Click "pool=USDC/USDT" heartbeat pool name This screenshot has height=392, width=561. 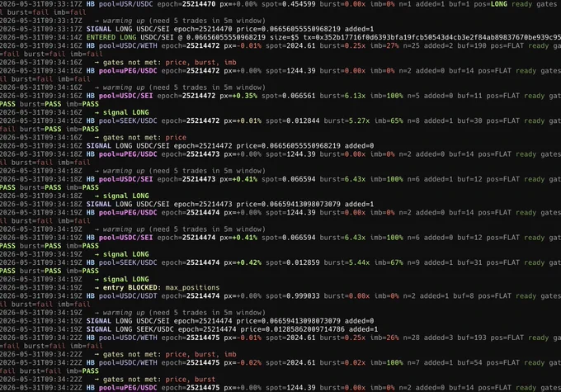pyautogui.click(x=128, y=295)
